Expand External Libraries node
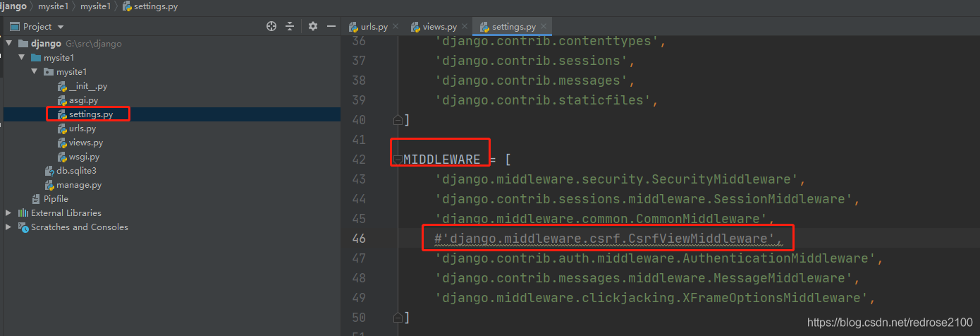Image resolution: width=980 pixels, height=336 pixels. pos(9,213)
